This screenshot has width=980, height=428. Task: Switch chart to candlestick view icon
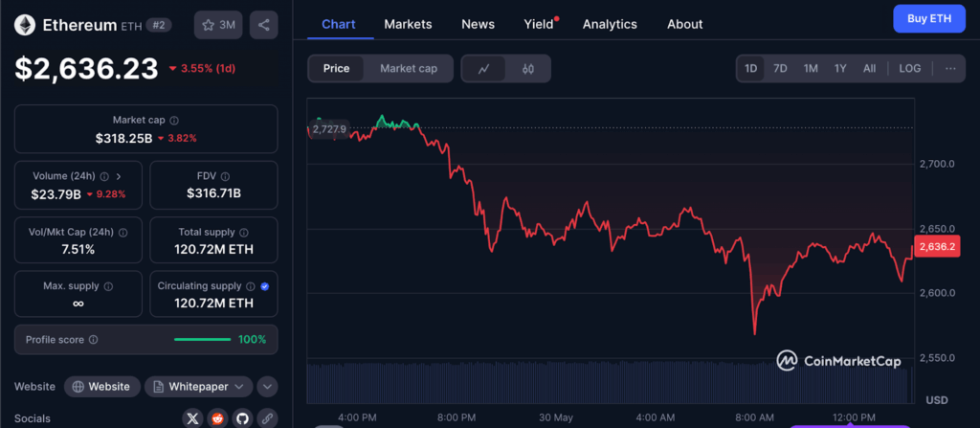pos(527,68)
